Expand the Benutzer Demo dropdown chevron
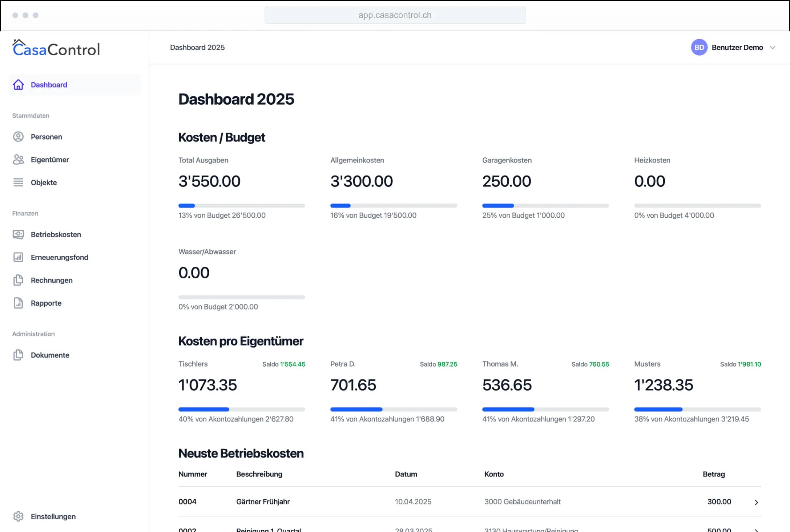This screenshot has height=532, width=790. [773, 48]
